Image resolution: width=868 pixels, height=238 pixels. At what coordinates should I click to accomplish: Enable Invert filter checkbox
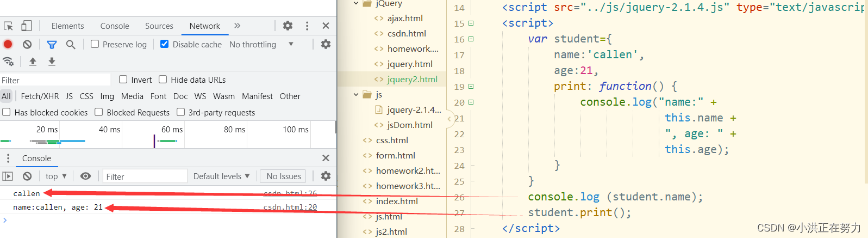pos(123,80)
